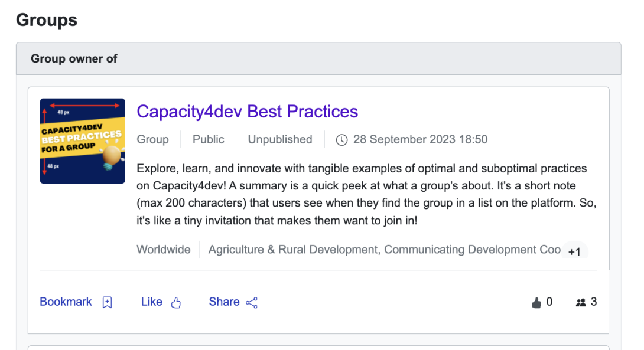This screenshot has width=644, height=350.
Task: Select the Communicating Development topic tag
Action: click(471, 250)
